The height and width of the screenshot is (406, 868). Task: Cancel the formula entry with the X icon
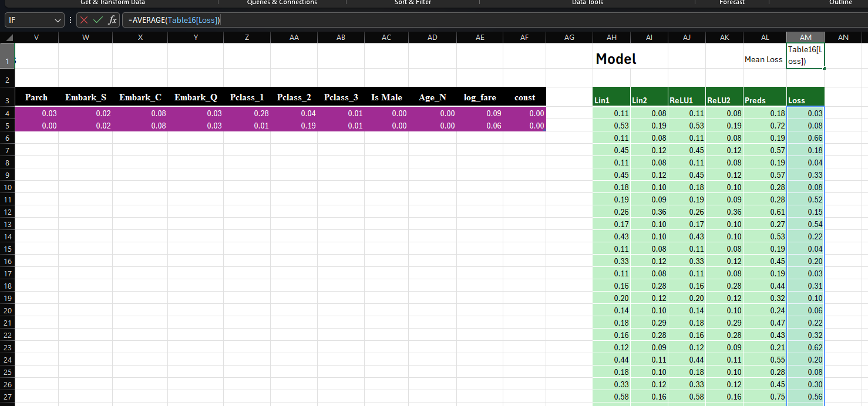(x=84, y=20)
